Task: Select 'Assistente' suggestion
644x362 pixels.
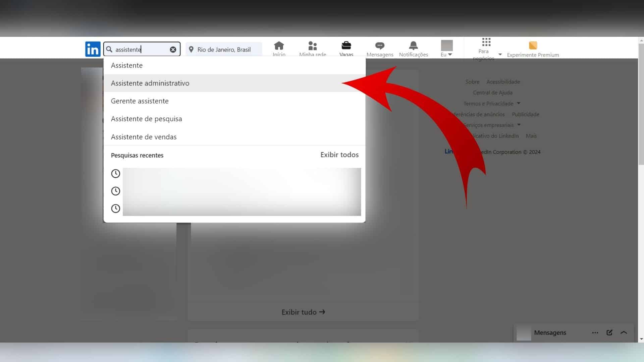Action: tap(234, 65)
